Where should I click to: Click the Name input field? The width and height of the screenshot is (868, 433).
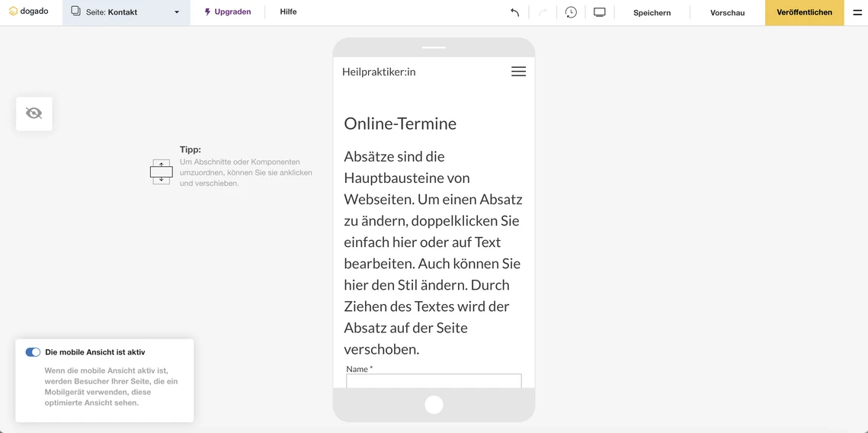point(434,381)
